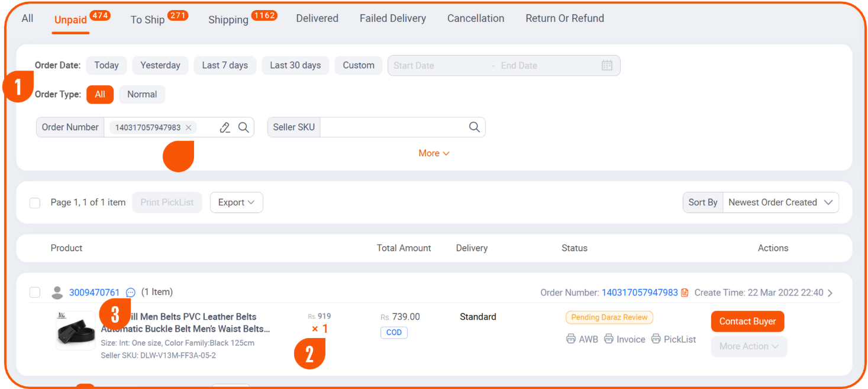868x389 pixels.
Task: Open the Export dropdown
Action: pyautogui.click(x=236, y=202)
